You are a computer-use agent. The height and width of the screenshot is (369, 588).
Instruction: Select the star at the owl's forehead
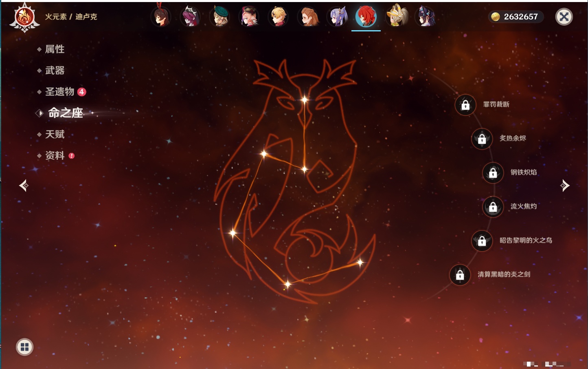pyautogui.click(x=304, y=99)
